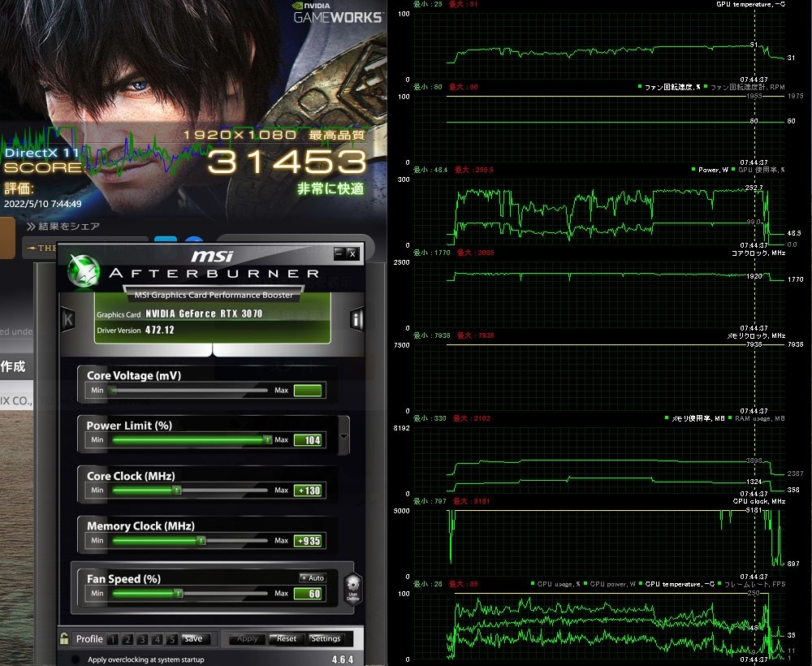This screenshot has height=666, width=812.
Task: Click the ファン回転速度計, RPM legend label
Action: (747, 87)
